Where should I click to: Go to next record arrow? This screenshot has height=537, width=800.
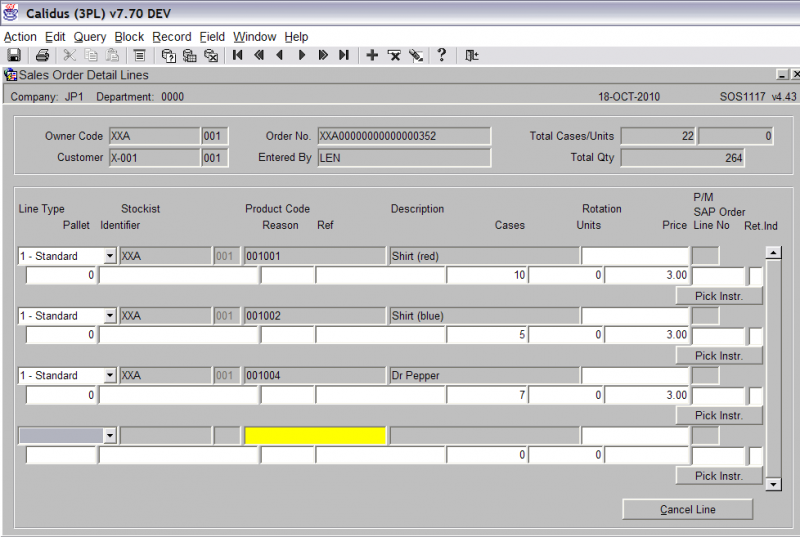coord(302,55)
